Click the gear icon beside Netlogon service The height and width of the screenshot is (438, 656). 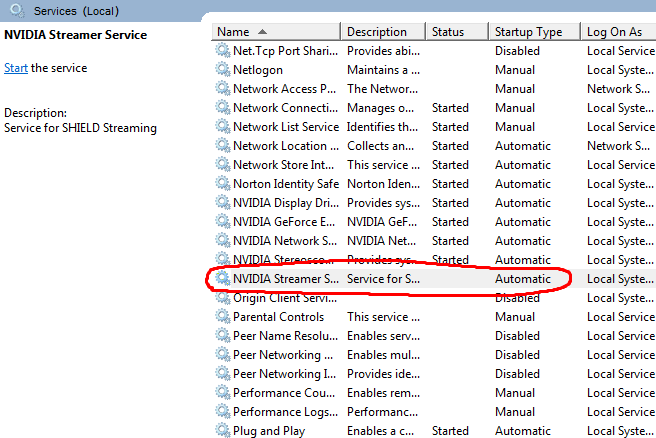[x=222, y=70]
